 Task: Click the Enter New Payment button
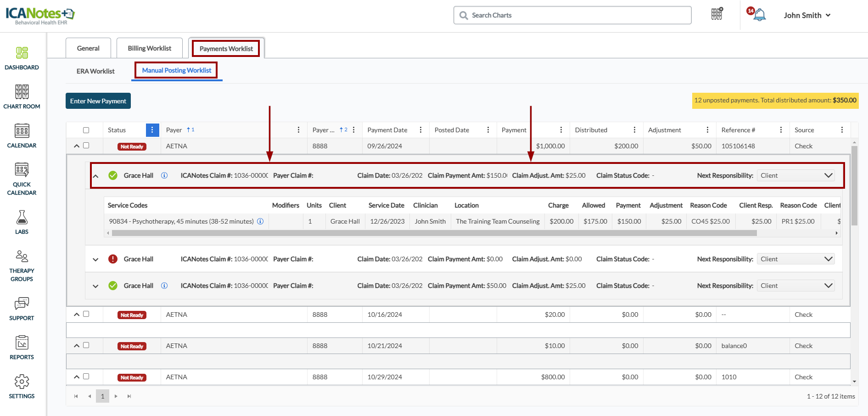click(x=98, y=101)
